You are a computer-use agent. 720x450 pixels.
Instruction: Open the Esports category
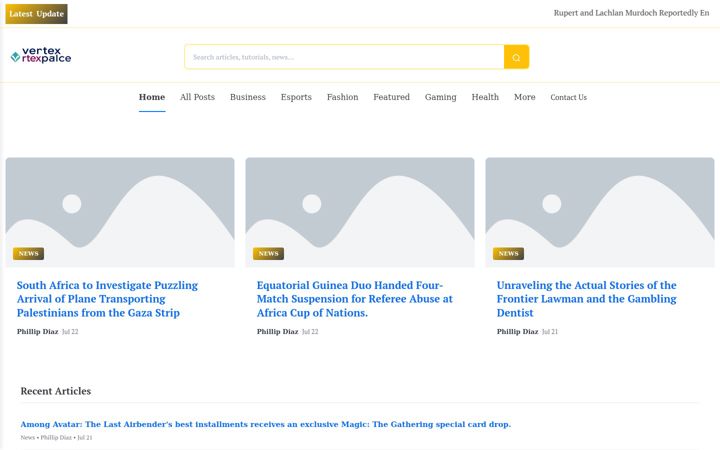296,97
